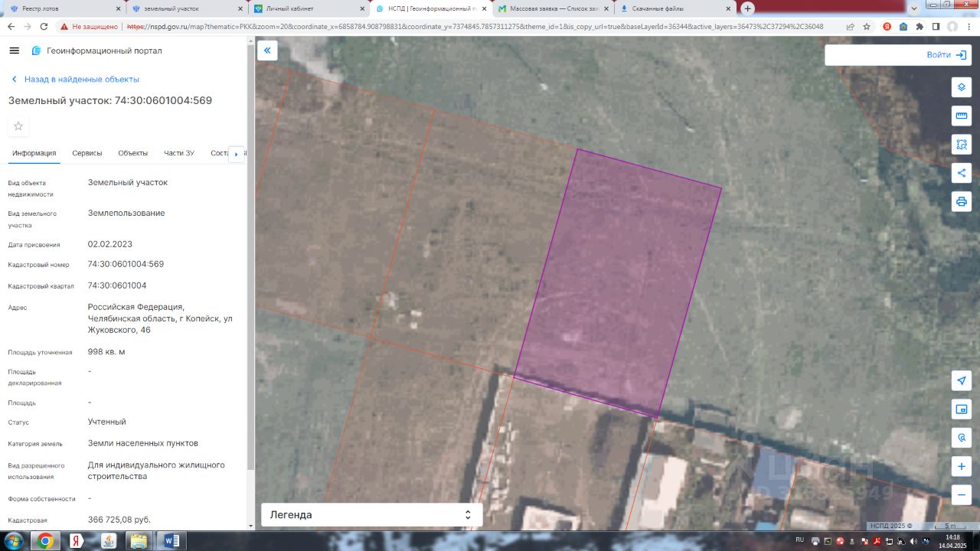Switch to the Личный кабинет browser tab
The width and height of the screenshot is (980, 551).
point(309,8)
